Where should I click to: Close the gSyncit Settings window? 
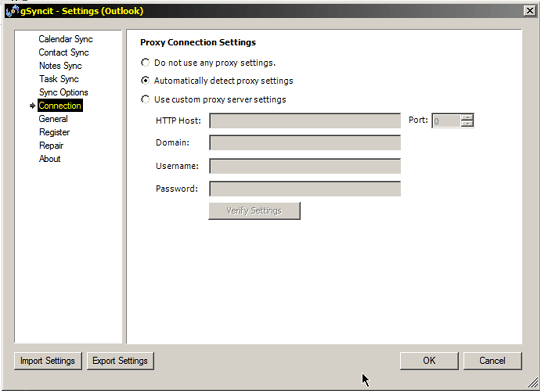(530, 11)
